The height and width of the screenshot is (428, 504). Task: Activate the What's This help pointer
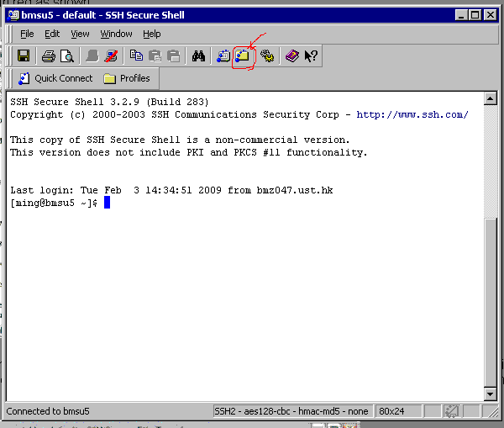310,56
